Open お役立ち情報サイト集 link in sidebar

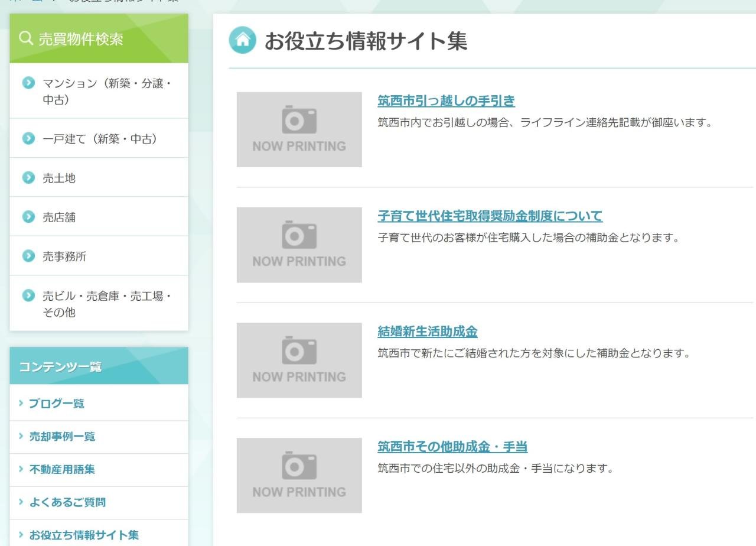coord(84,535)
